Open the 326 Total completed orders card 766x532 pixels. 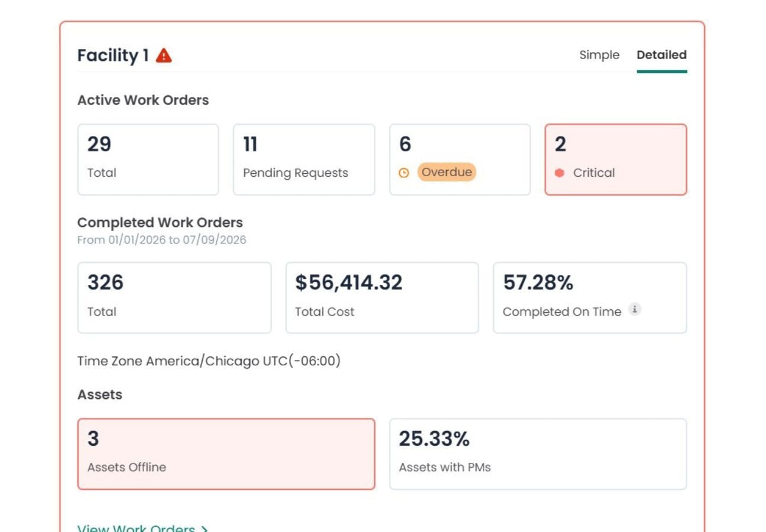[x=174, y=298]
